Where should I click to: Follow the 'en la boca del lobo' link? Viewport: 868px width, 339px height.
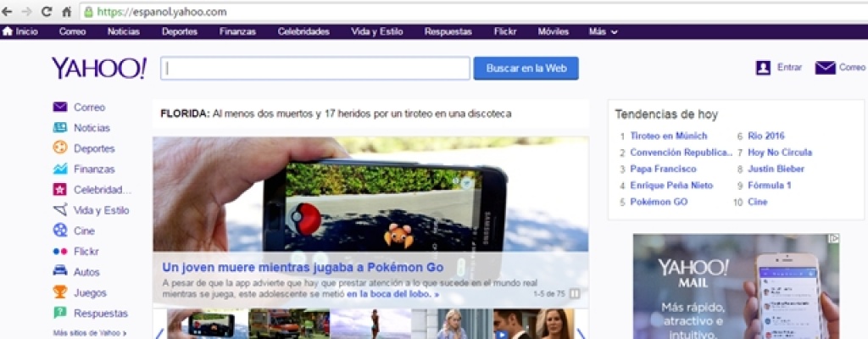[x=393, y=294]
